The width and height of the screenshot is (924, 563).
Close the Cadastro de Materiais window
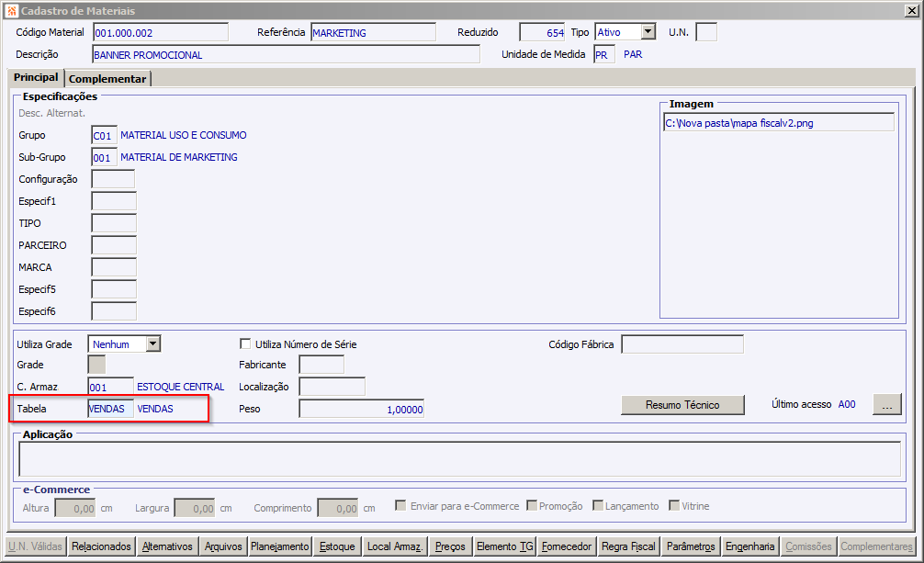click(x=911, y=11)
